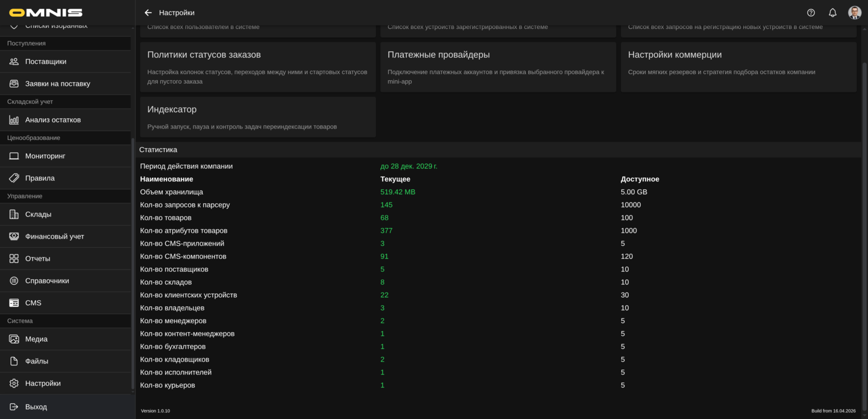Select Справочники in the sidebar
Viewport: 868px width, 419px height.
(47, 281)
